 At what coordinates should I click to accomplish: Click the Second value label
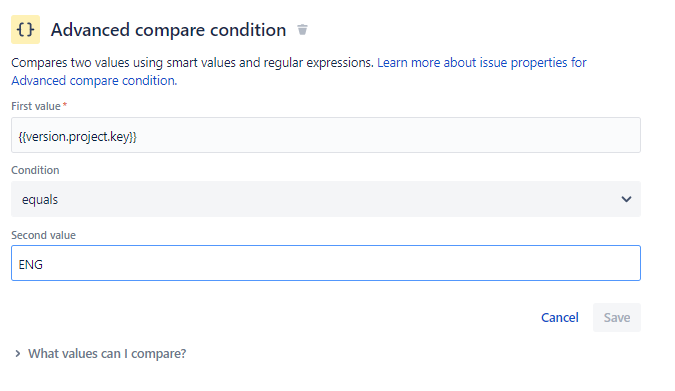43,235
